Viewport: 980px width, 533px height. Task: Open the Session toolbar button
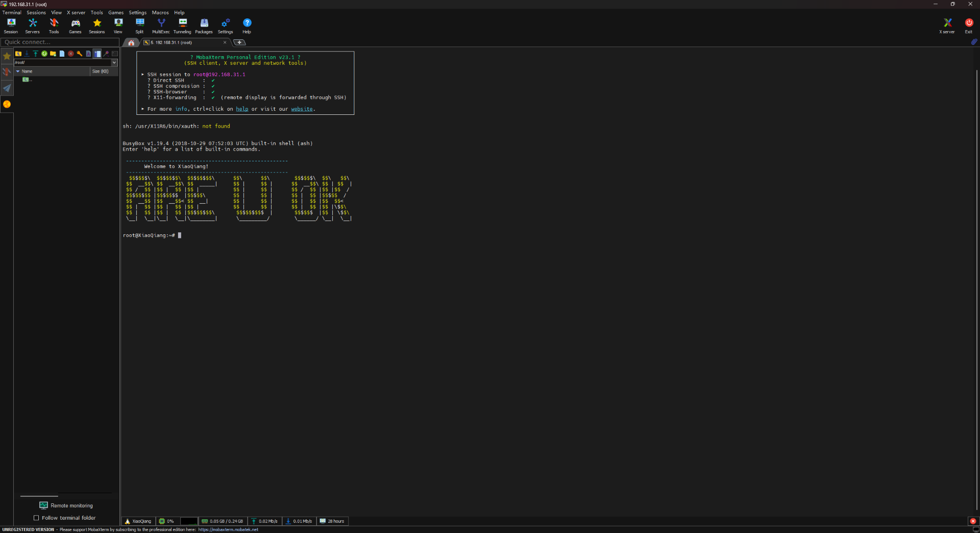point(11,26)
